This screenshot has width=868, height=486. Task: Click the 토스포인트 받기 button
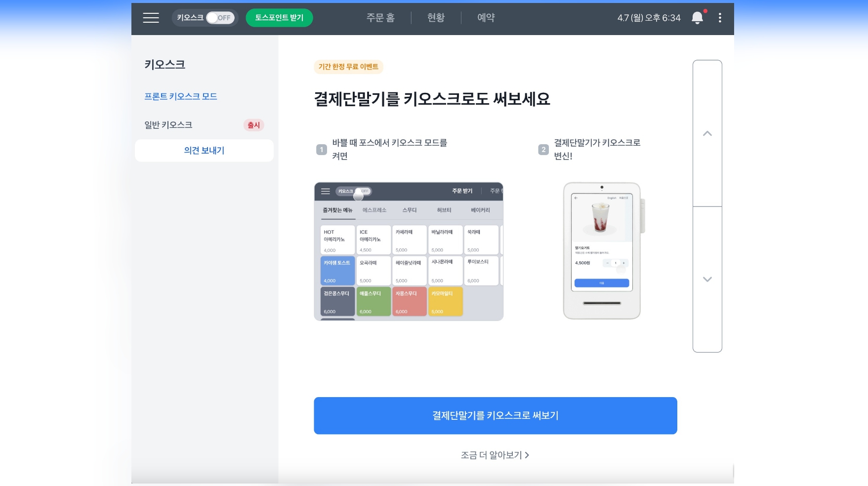[x=279, y=18]
